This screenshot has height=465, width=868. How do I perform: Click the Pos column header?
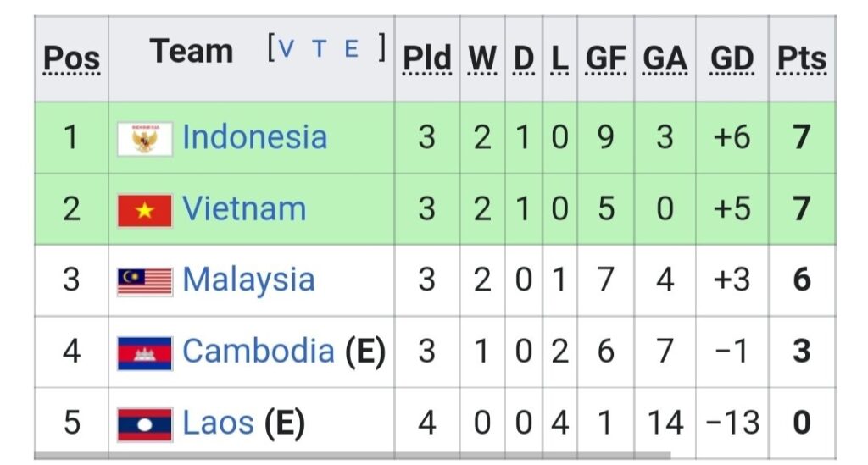pos(71,58)
